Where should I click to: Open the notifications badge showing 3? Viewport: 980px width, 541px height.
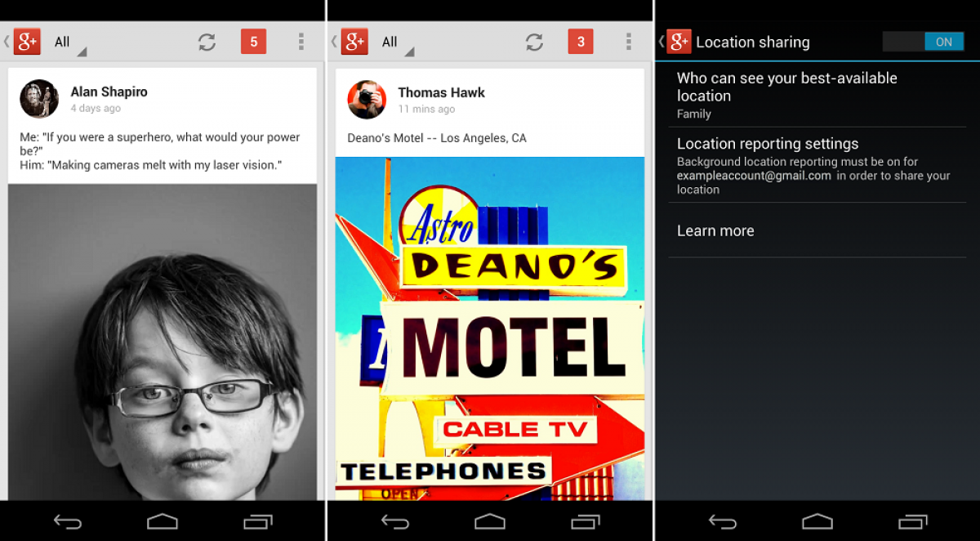coord(581,42)
